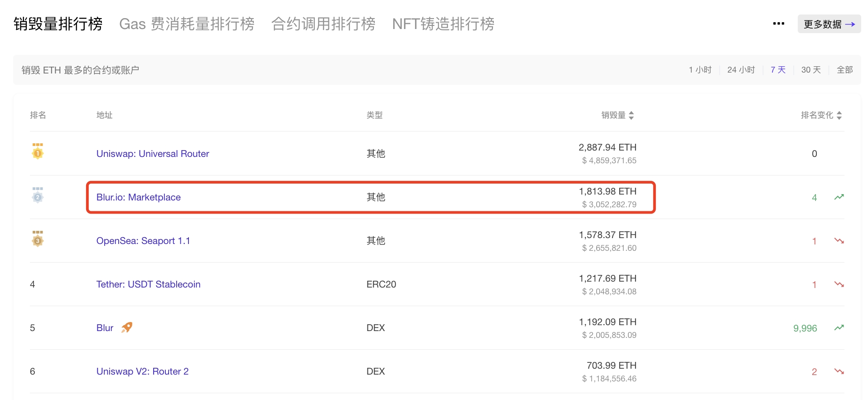Click the $ 1,184,556.46 amount

pyautogui.click(x=609, y=379)
